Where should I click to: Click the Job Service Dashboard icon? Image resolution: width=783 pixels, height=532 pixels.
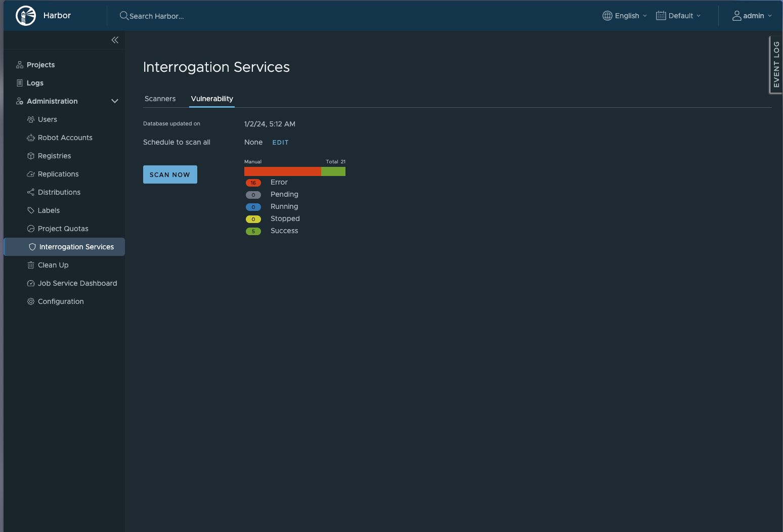coord(31,283)
